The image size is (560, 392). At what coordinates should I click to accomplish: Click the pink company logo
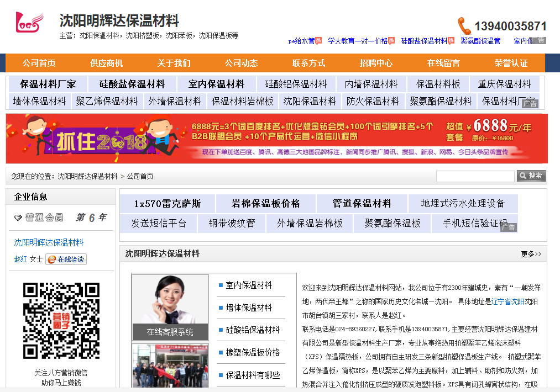point(29,23)
